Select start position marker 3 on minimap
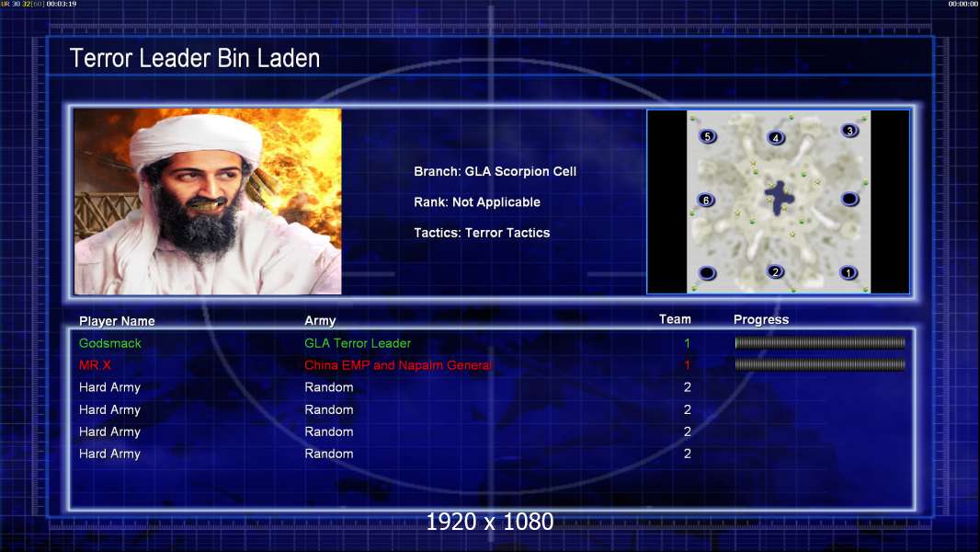980x552 pixels. pos(849,131)
